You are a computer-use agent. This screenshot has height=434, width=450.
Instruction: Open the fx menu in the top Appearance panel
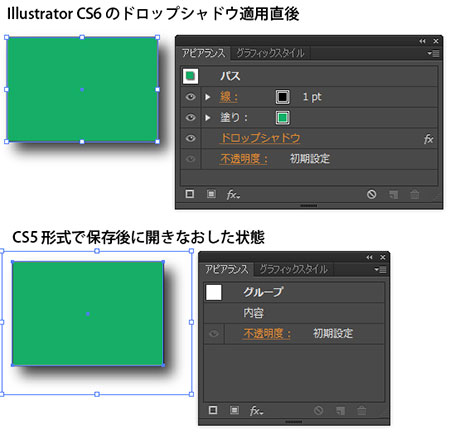(233, 194)
